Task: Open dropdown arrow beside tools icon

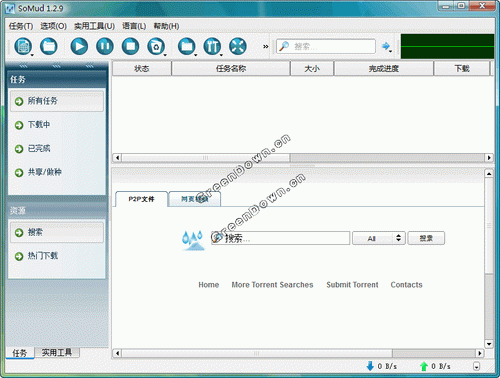Action: tap(221, 55)
